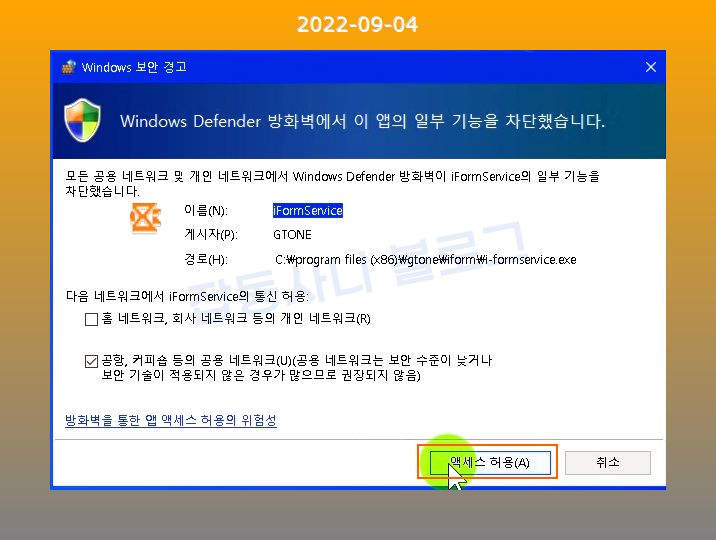Click the orange iFormService app icon
716x540 pixels.
click(145, 218)
